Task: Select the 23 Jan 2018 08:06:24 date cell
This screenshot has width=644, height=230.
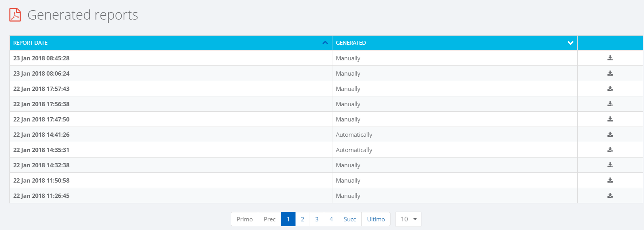Action: (x=171, y=73)
